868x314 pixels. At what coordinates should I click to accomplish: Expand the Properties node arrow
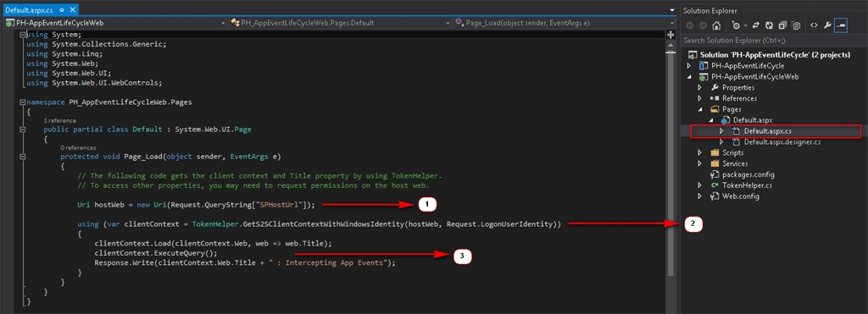[x=700, y=87]
